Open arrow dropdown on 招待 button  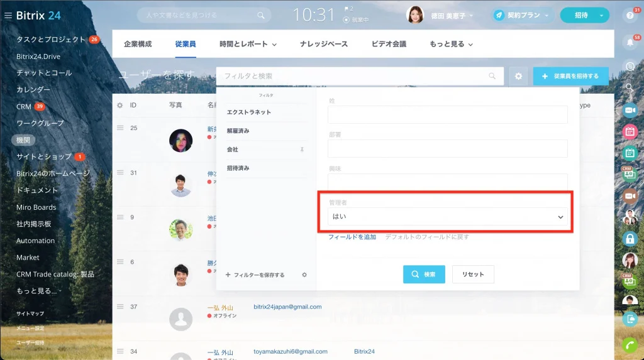(x=601, y=15)
